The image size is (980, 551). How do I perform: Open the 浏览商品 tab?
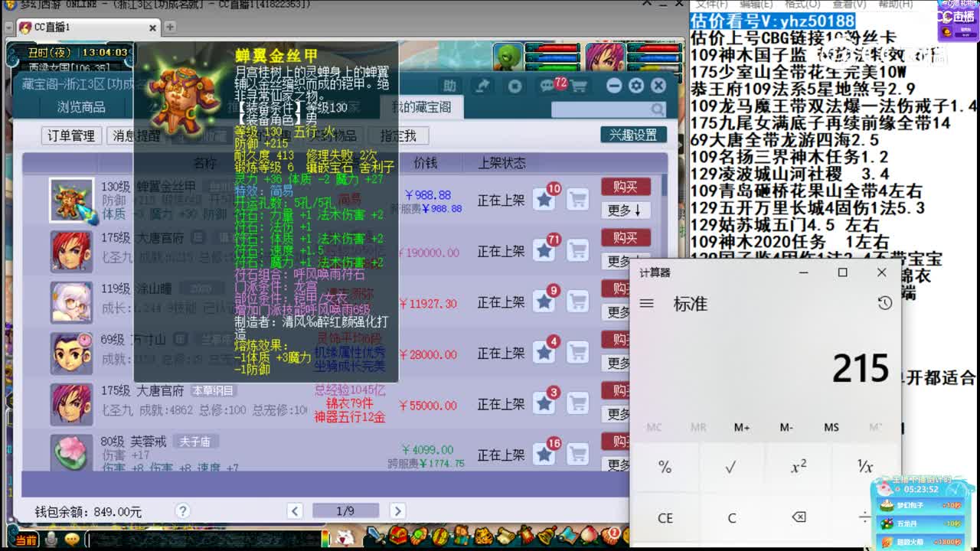point(81,107)
